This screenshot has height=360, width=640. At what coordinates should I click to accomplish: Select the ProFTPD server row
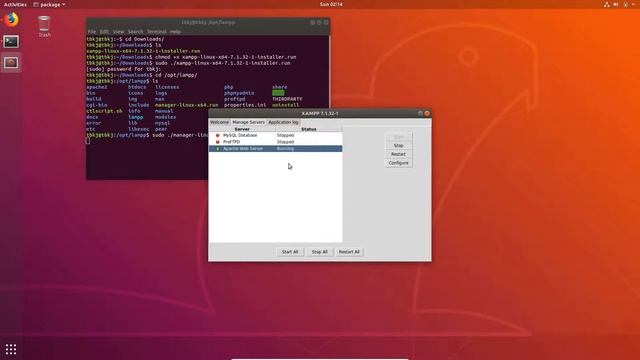point(276,142)
